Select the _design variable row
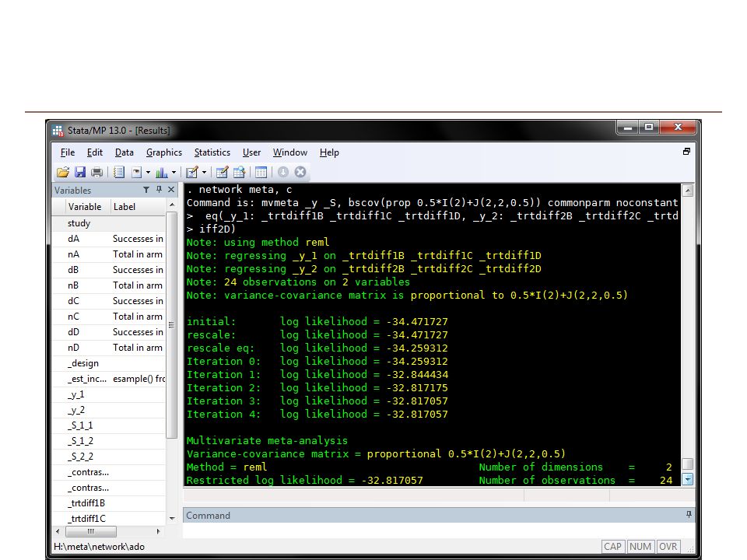Viewport: 747px width, 560px height. point(109,363)
